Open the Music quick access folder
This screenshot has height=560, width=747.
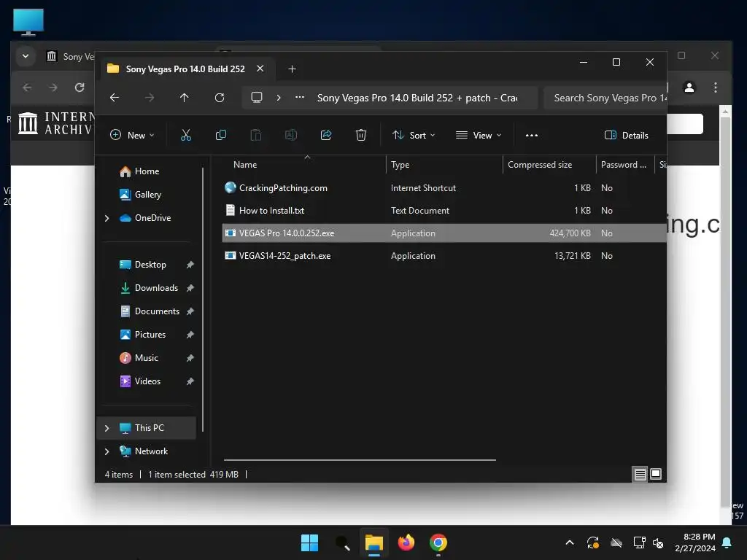[146, 358]
